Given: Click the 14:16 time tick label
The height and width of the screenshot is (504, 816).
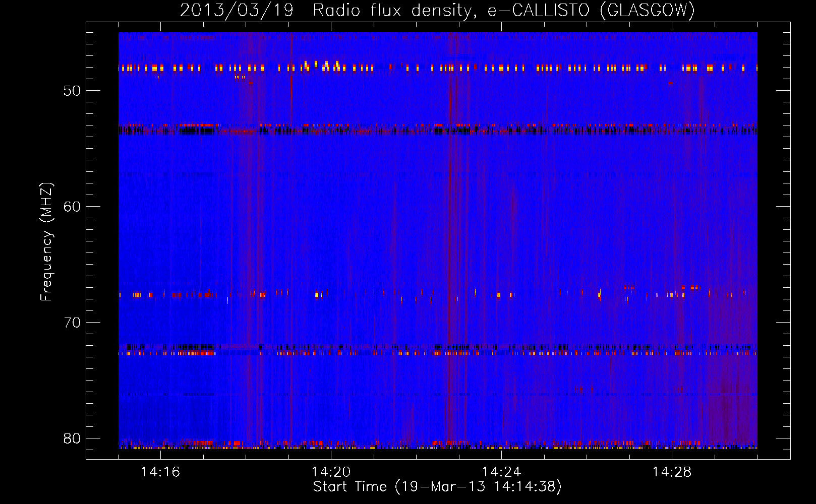Looking at the screenshot, I should coord(160,472).
